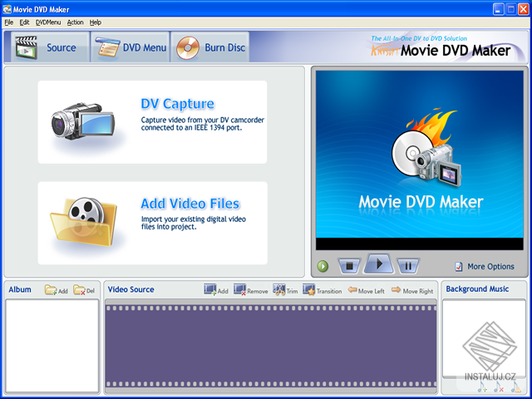Click the film reel folder icon

tap(83, 222)
